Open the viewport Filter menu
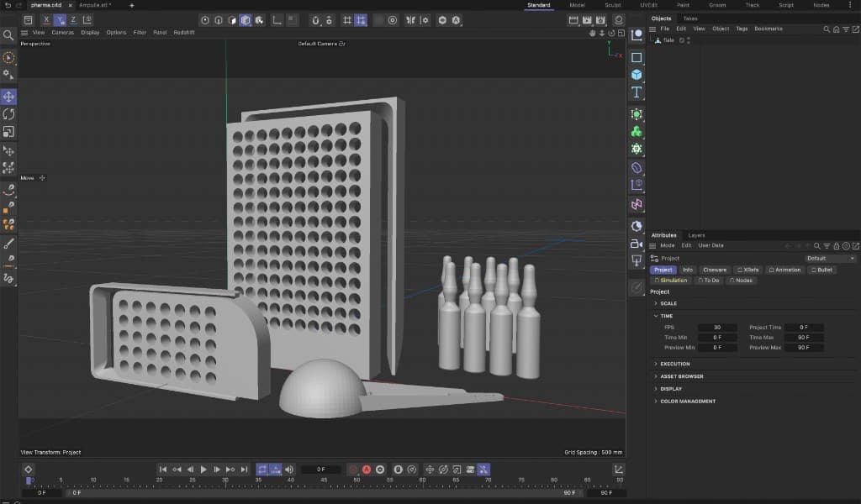Viewport: 861px width, 504px height. click(x=140, y=33)
